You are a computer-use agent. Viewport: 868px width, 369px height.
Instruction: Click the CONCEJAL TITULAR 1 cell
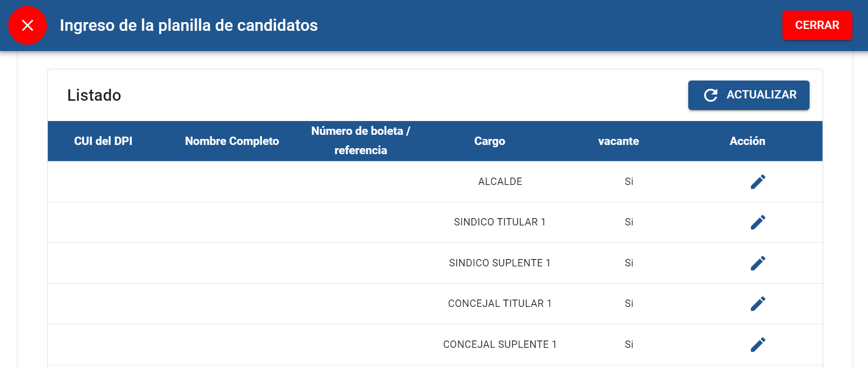coord(500,304)
